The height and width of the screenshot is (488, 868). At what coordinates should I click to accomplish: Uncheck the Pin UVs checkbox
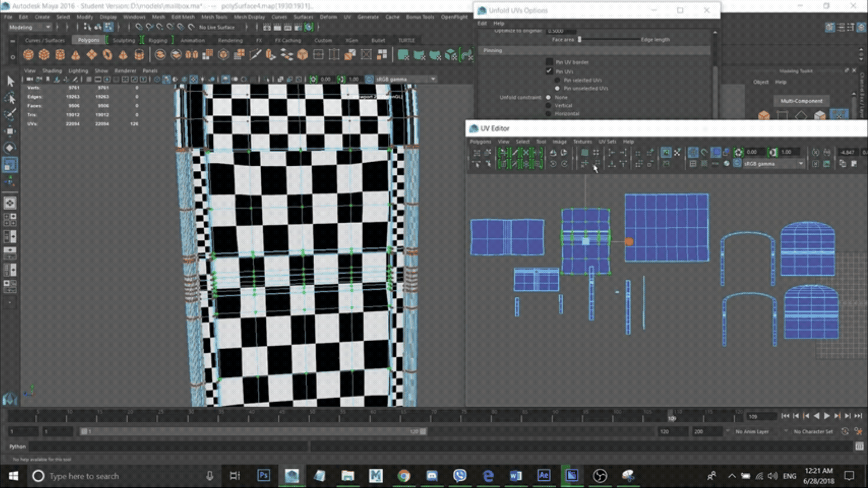coord(549,71)
